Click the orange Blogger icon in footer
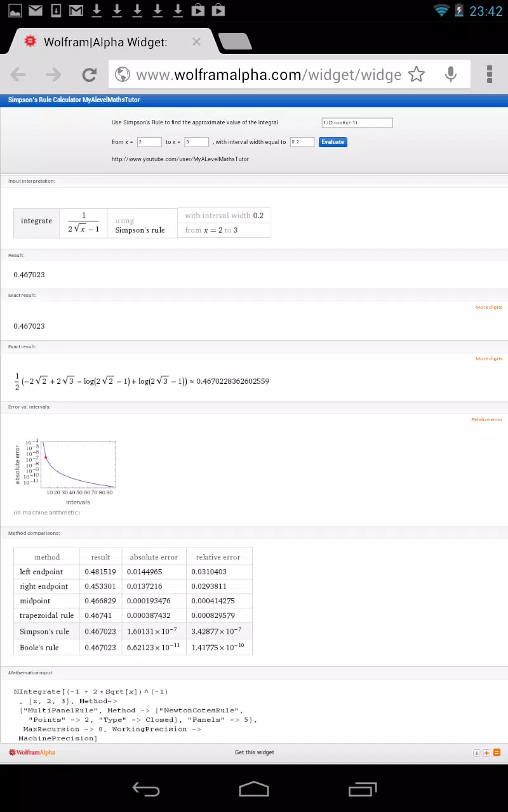Image resolution: width=508 pixels, height=812 pixels. coord(497,753)
